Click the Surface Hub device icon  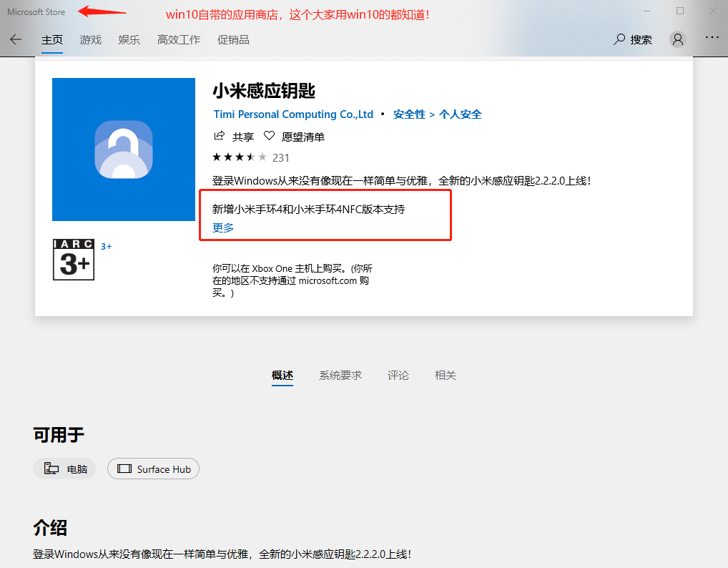click(x=124, y=469)
